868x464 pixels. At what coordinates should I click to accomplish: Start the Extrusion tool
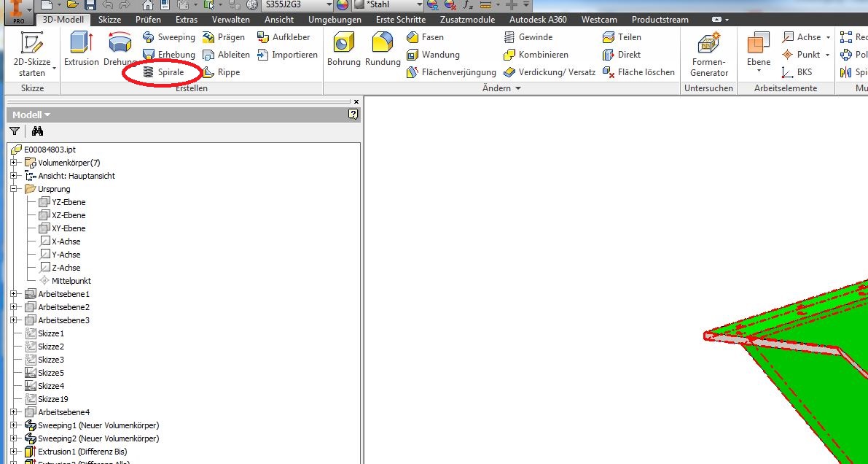(81, 50)
